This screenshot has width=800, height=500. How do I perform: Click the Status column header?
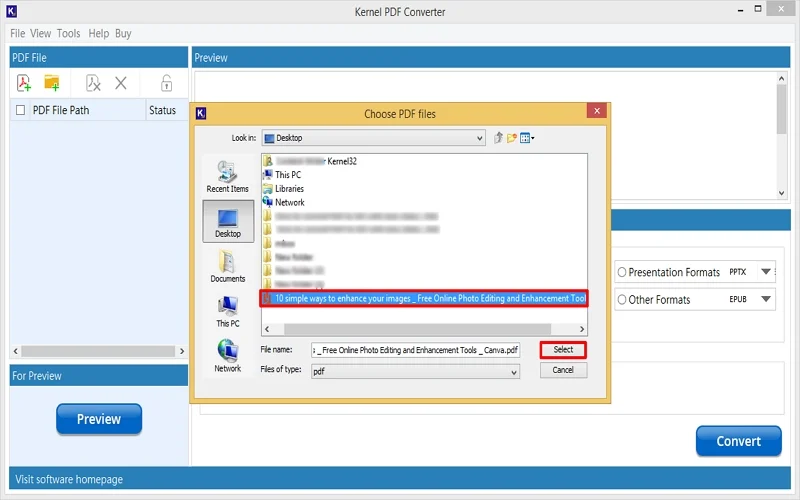(163, 110)
